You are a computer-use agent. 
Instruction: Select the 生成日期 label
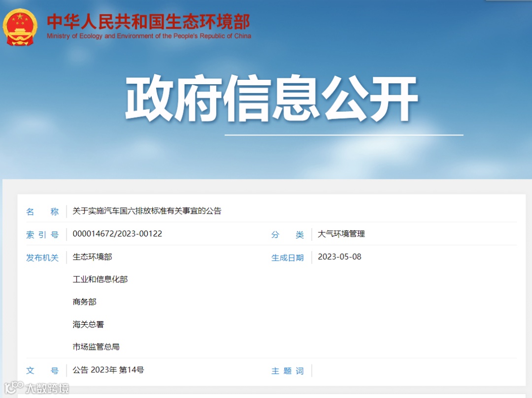(x=287, y=258)
